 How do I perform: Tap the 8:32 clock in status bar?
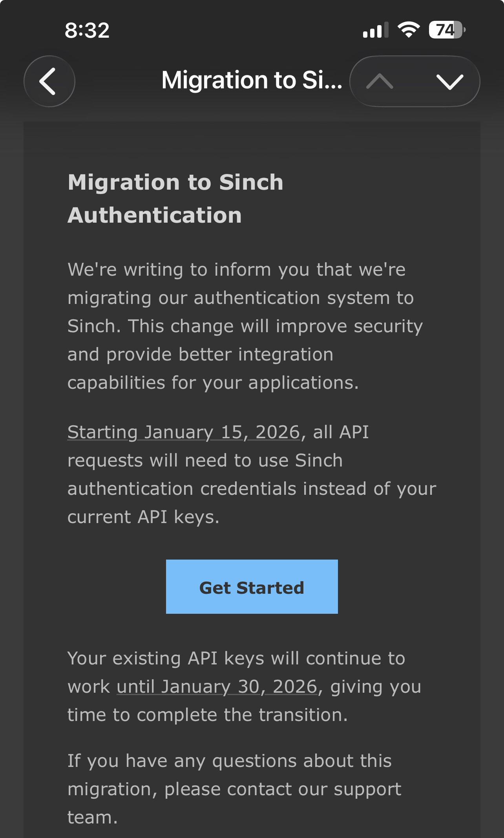87,30
